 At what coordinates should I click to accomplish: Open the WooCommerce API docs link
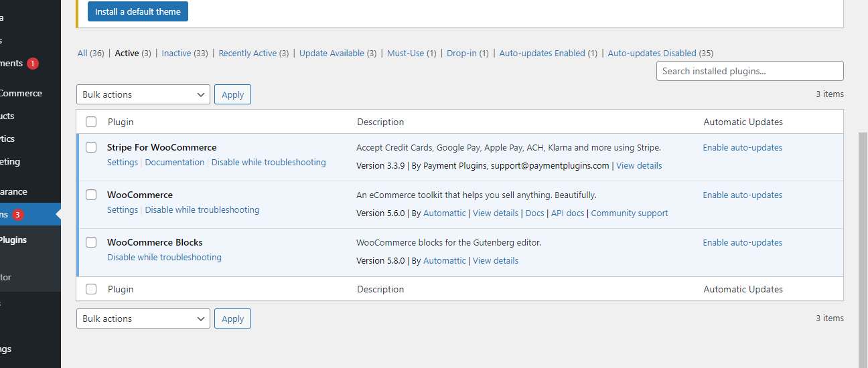tap(568, 213)
